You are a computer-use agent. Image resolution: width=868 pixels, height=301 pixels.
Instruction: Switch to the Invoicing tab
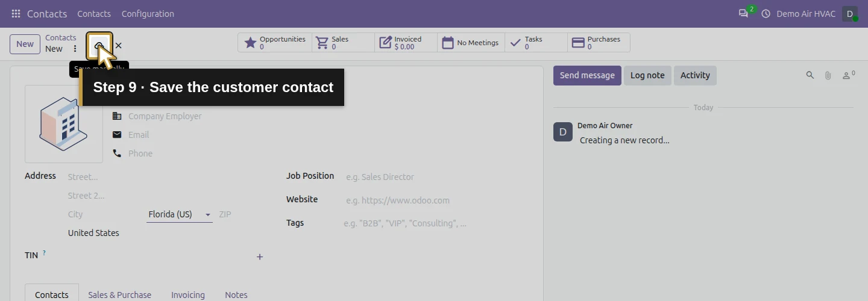pos(188,294)
